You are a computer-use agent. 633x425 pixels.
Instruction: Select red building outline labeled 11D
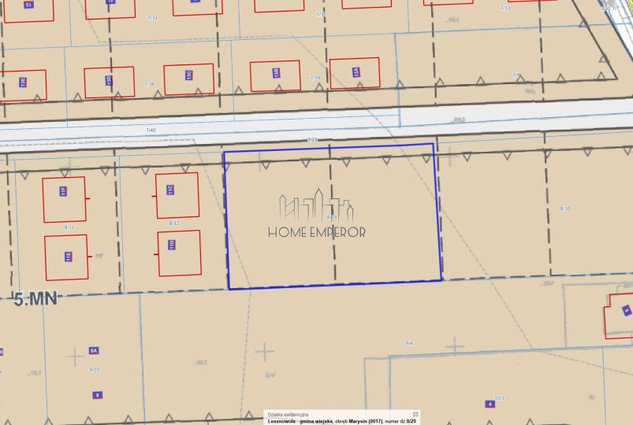(x=179, y=253)
